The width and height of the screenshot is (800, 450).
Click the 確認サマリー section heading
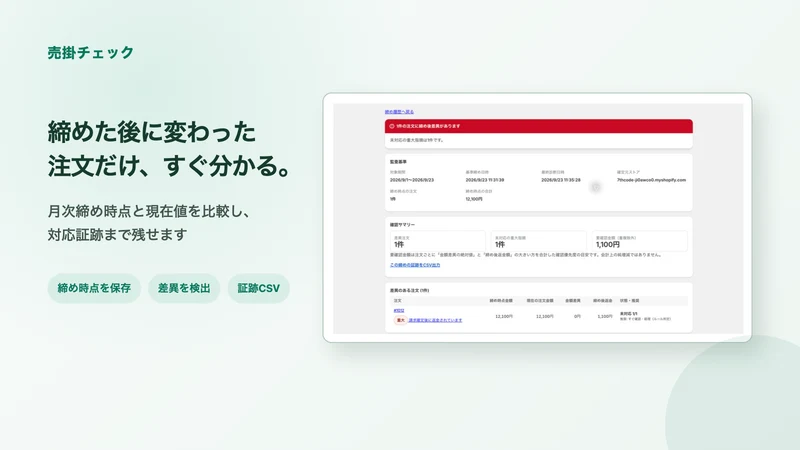tap(403, 224)
